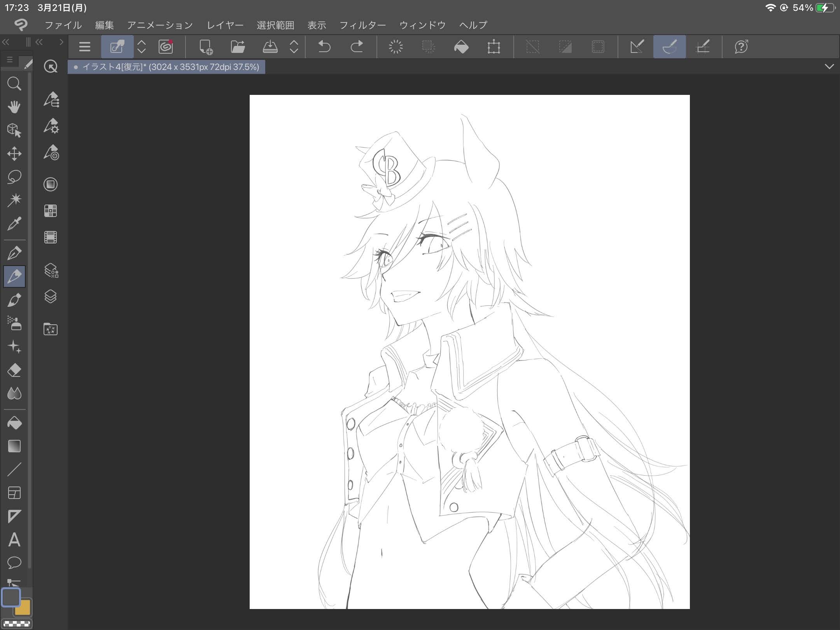This screenshot has height=630, width=840.
Task: Open the Clip Studio Support help icon
Action: [x=741, y=47]
